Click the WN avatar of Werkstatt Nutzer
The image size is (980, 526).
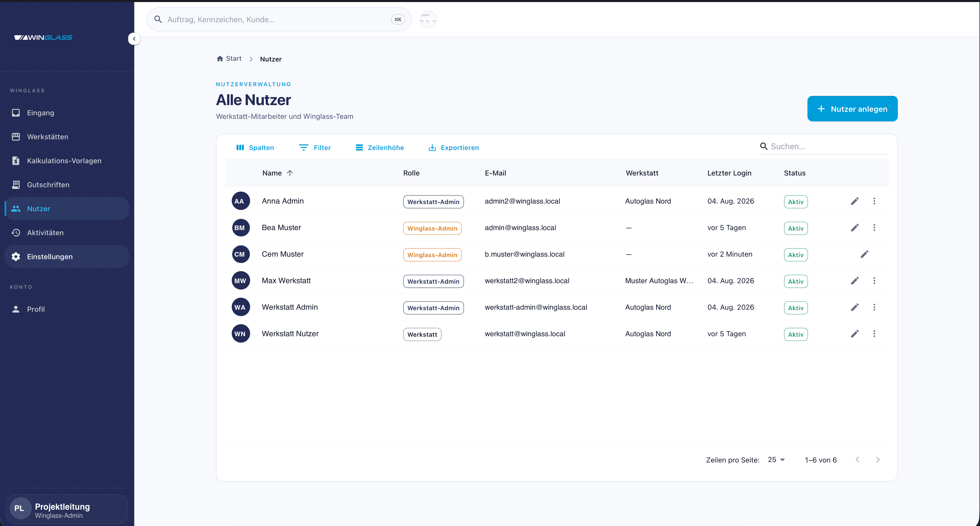pyautogui.click(x=240, y=334)
